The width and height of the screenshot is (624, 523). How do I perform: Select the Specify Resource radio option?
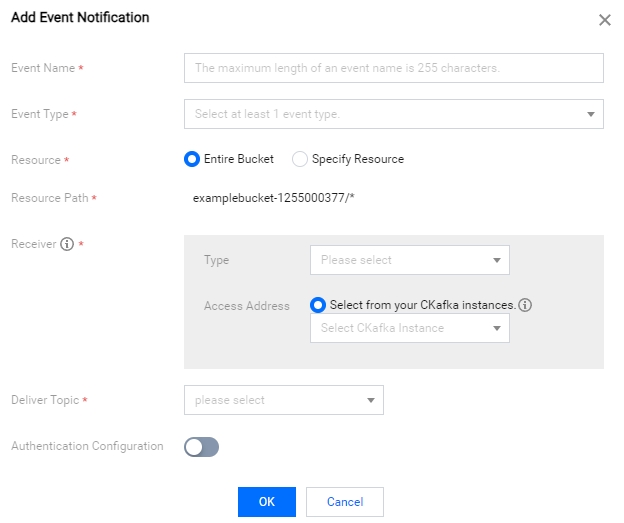300,159
